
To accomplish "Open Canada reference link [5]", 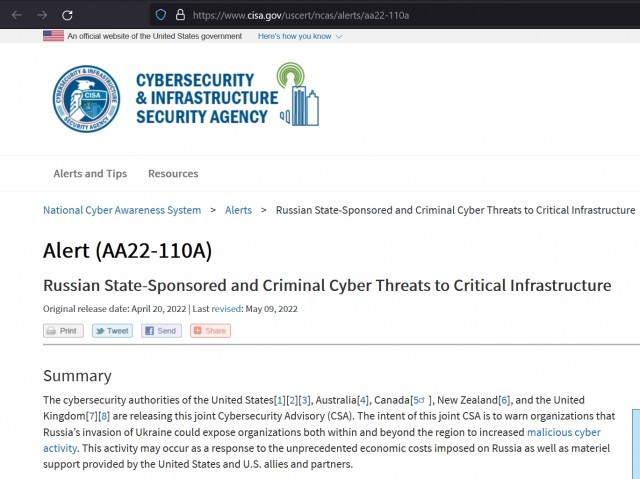I will coord(420,400).
